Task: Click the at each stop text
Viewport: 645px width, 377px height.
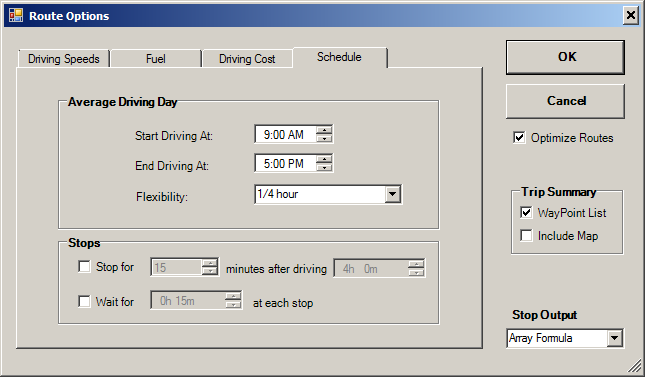Action: point(283,303)
